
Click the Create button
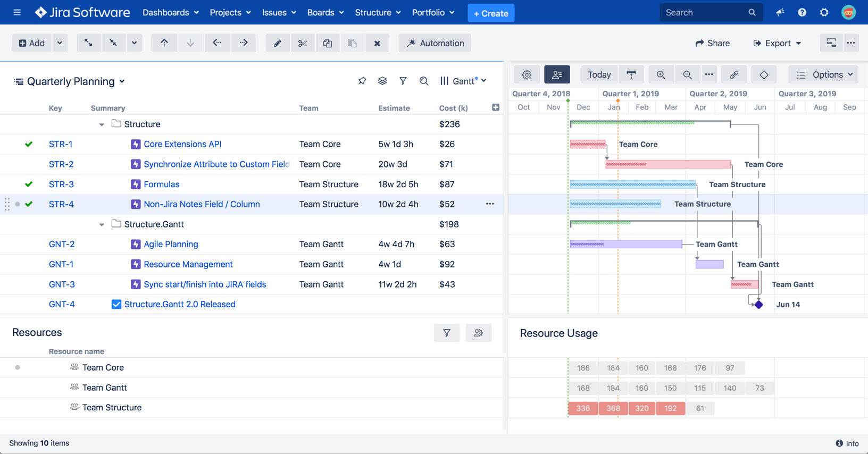click(x=491, y=13)
